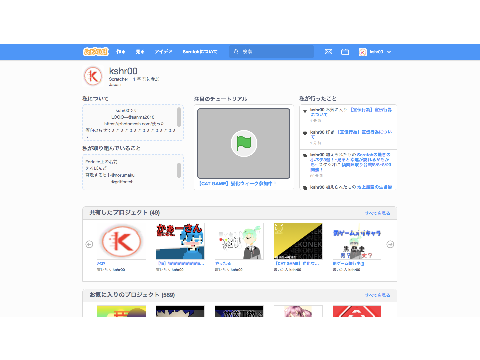Screen dimensions: 480x360
Task: Open the ゲームオリキャラ project thumbnail
Action: pyautogui.click(x=357, y=241)
